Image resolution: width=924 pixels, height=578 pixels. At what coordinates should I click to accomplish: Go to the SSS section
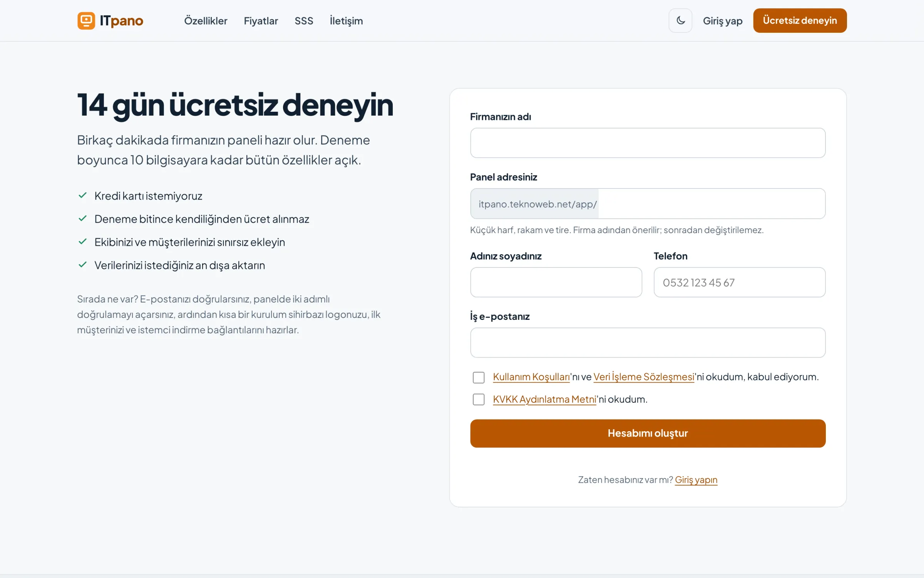(304, 21)
